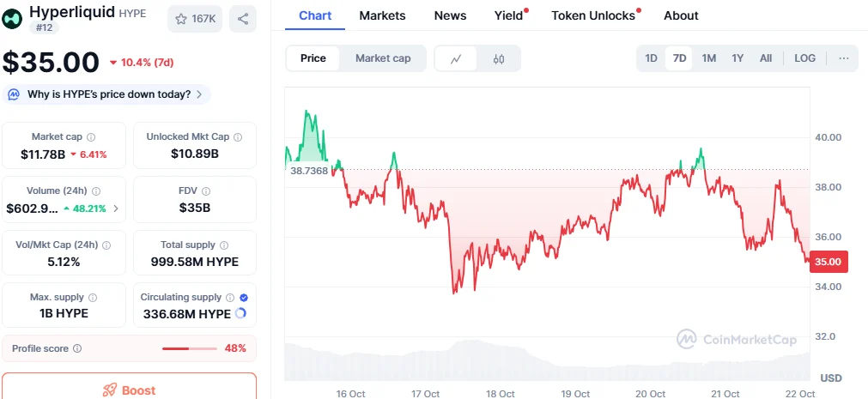The height and width of the screenshot is (399, 868).
Task: Click the Market cap info icon
Action: click(92, 137)
